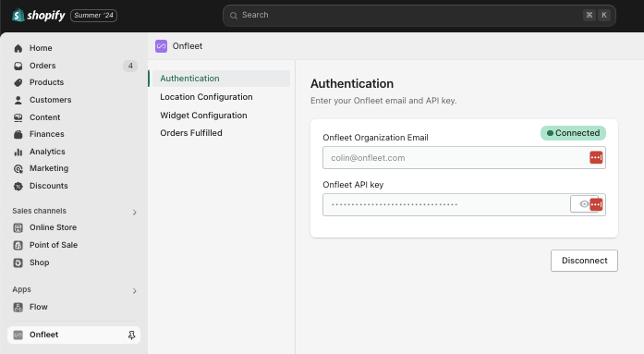The width and height of the screenshot is (644, 354).
Task: Go to the Orders Fulfilled section
Action: (x=191, y=133)
